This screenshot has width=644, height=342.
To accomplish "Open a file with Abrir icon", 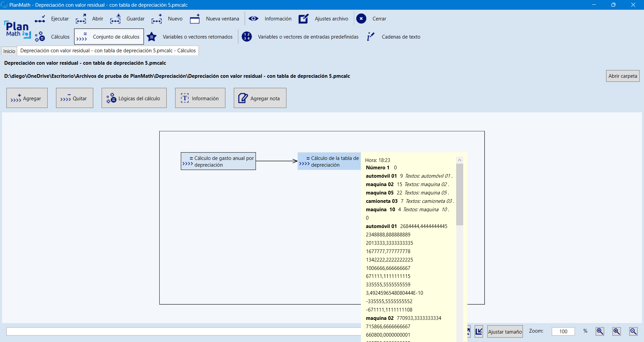I will [81, 19].
